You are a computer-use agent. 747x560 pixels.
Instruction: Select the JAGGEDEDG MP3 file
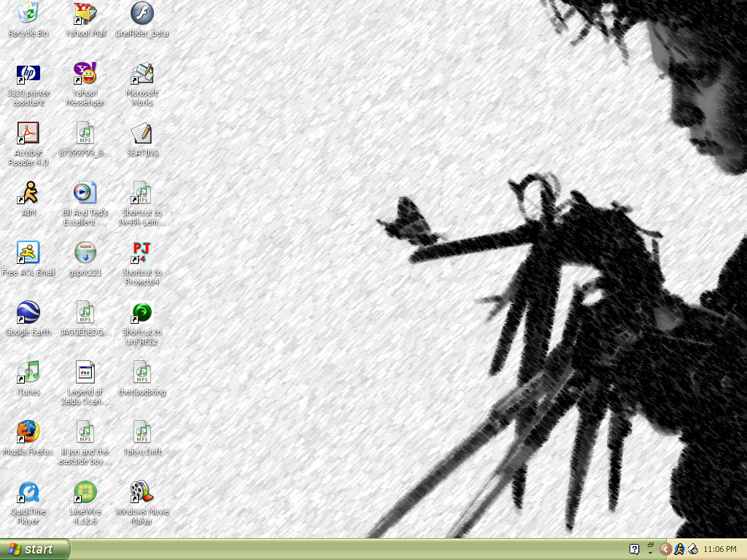[x=85, y=312]
